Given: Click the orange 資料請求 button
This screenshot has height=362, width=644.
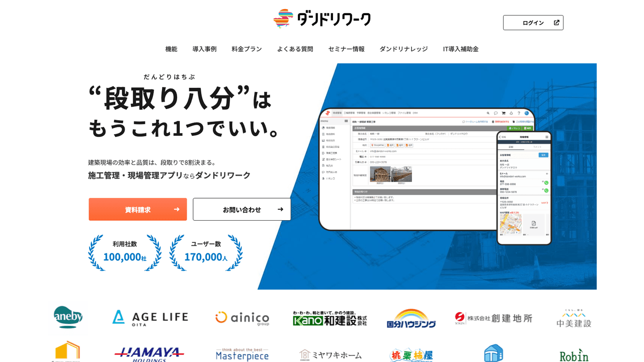Looking at the screenshot, I should [138, 209].
